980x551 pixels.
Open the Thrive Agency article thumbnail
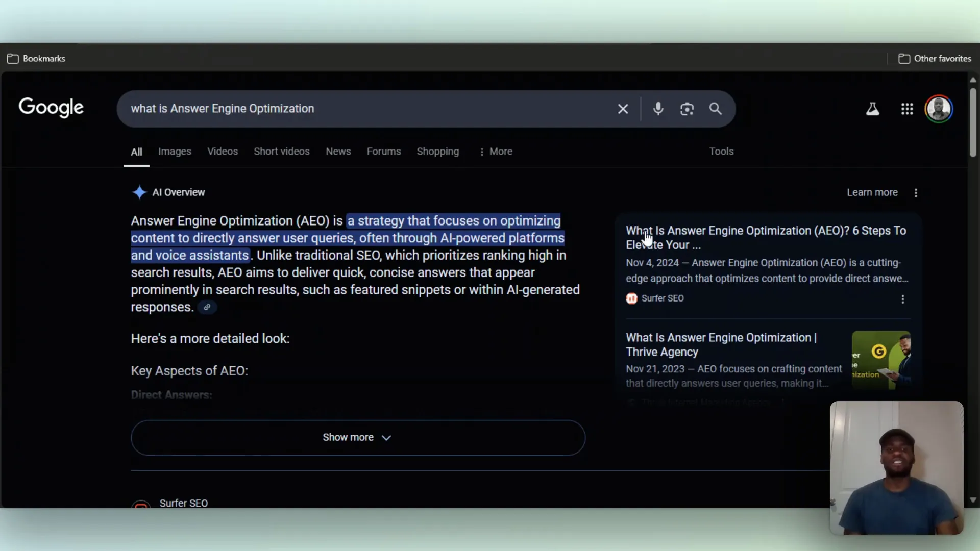(881, 360)
